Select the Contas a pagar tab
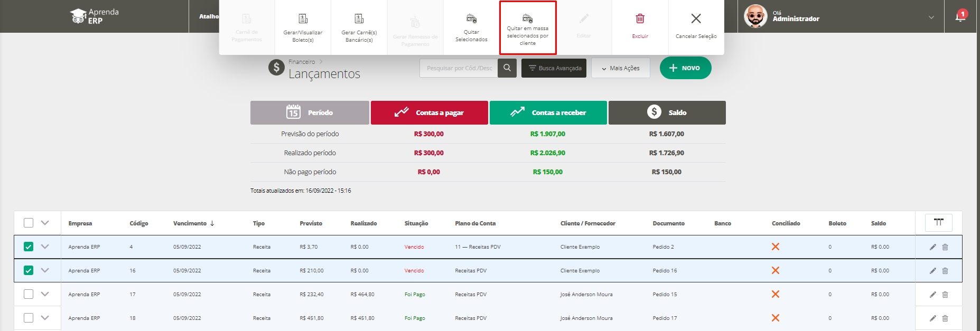Image resolution: width=980 pixels, height=331 pixels. point(429,112)
